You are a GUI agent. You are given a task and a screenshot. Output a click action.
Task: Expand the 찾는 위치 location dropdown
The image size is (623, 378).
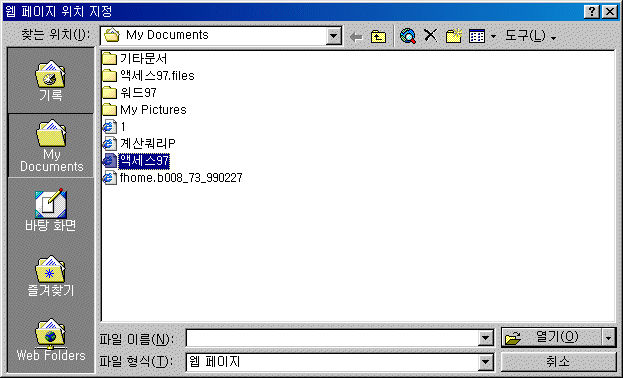[334, 36]
